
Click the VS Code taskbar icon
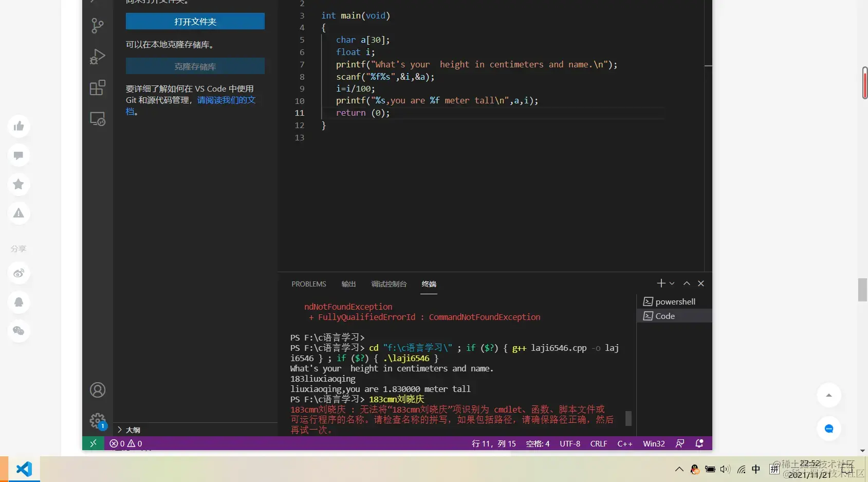click(x=24, y=469)
